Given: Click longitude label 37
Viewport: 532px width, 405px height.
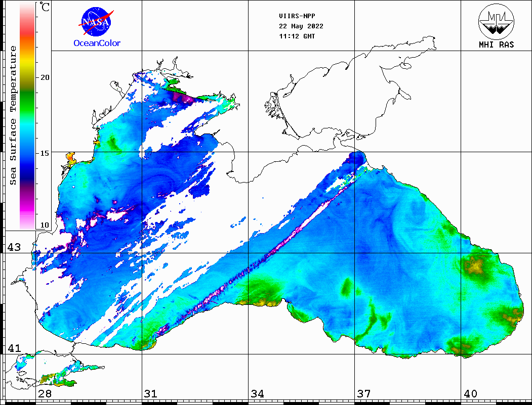Looking at the screenshot, I should pos(364,394).
